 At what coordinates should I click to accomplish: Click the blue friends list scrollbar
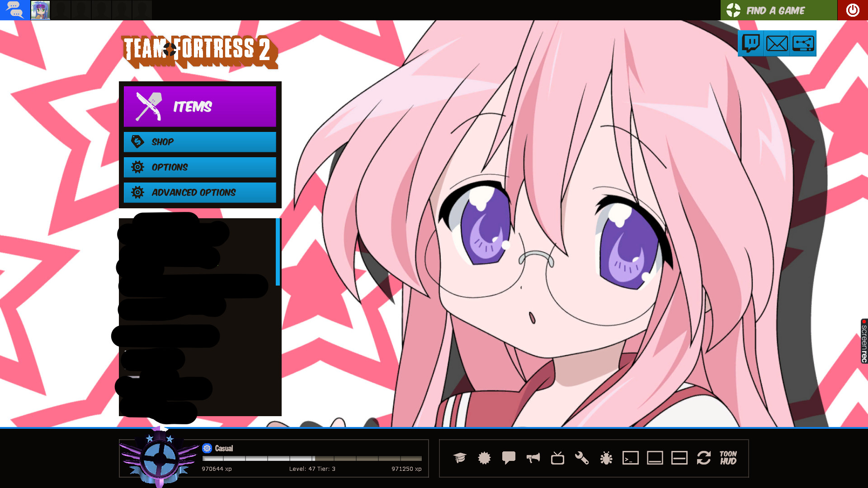(x=278, y=252)
